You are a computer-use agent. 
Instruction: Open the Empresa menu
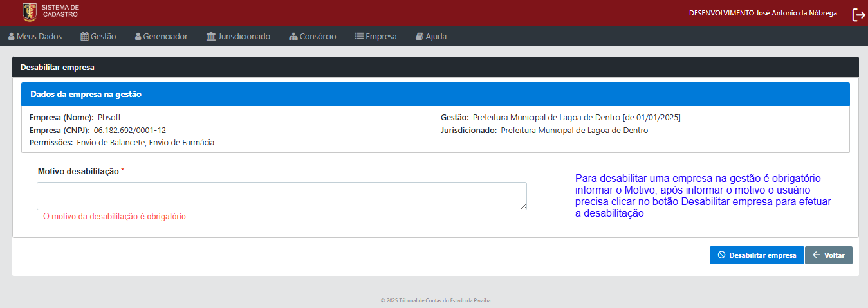click(x=376, y=36)
